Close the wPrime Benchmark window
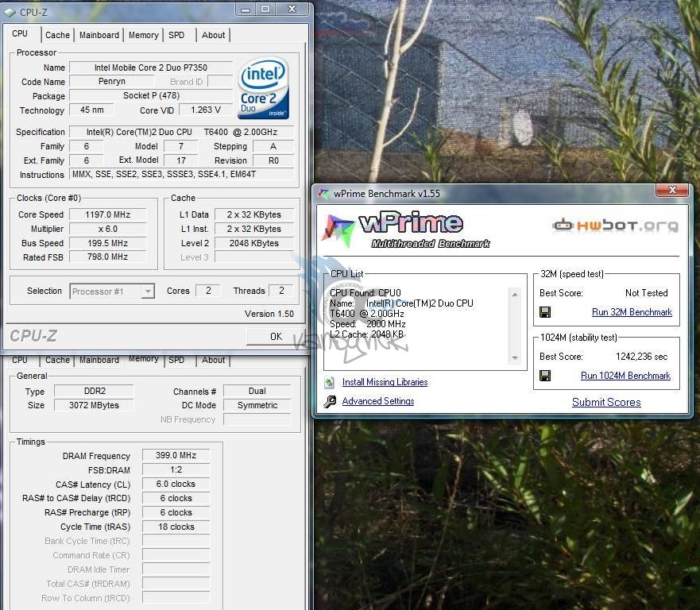This screenshot has width=700, height=610. click(x=672, y=190)
